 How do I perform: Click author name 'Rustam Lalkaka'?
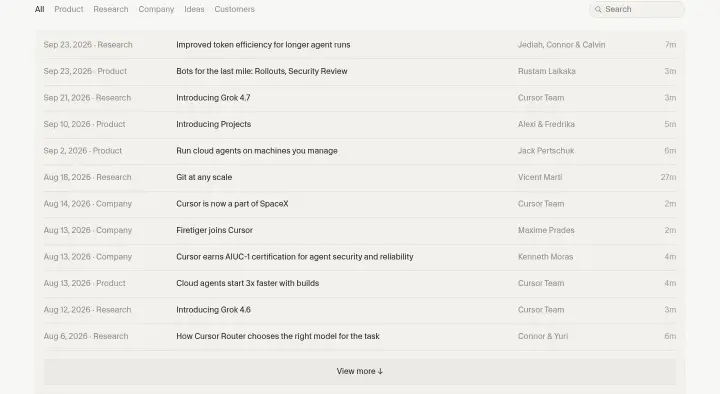(x=546, y=71)
